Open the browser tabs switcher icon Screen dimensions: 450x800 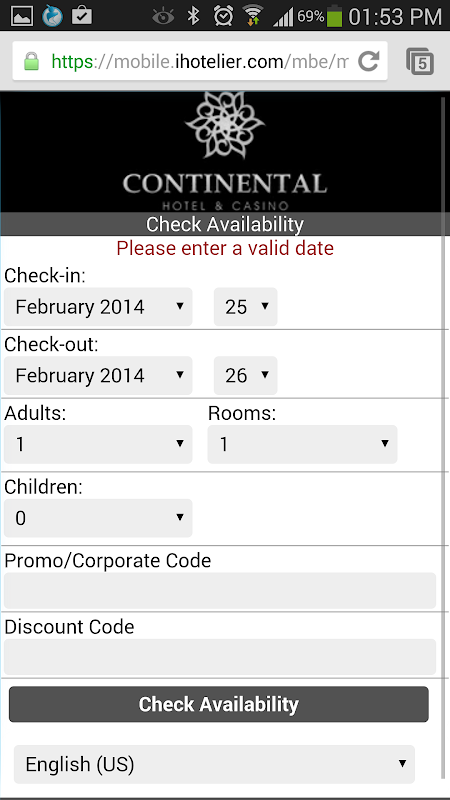click(420, 61)
